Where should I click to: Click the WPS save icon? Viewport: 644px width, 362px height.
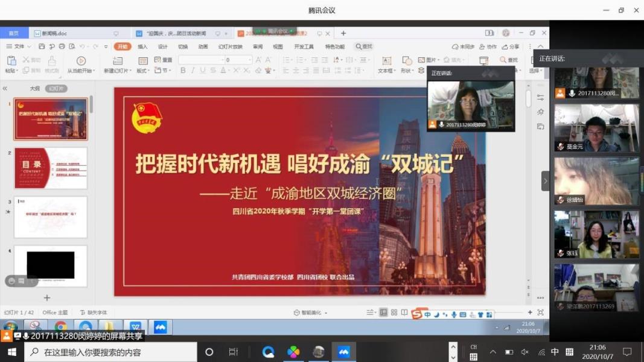point(42,46)
